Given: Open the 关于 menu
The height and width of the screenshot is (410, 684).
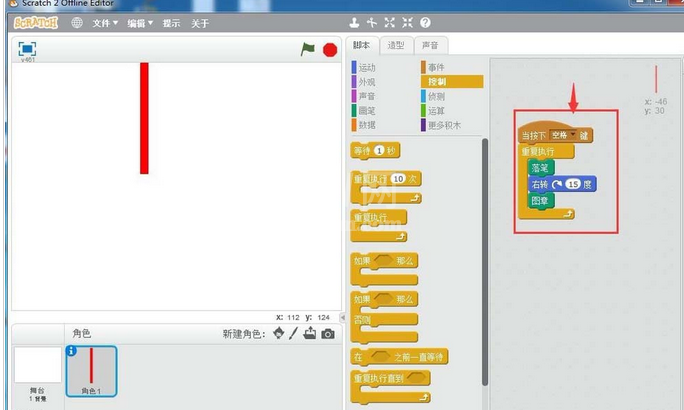Looking at the screenshot, I should coord(200,23).
